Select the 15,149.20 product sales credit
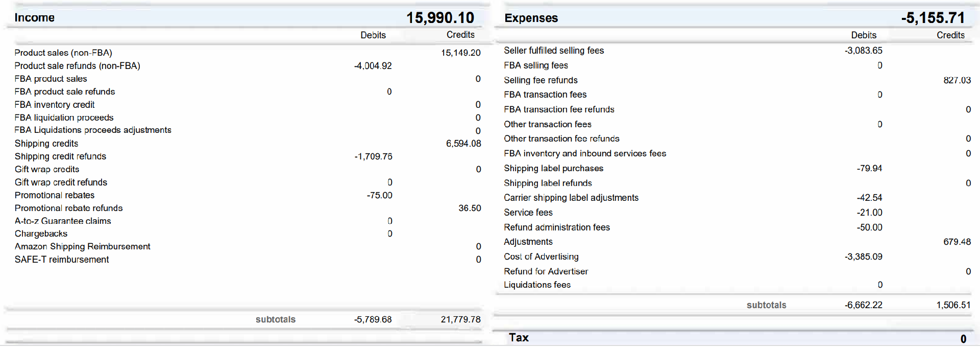The width and height of the screenshot is (980, 348). point(460,53)
